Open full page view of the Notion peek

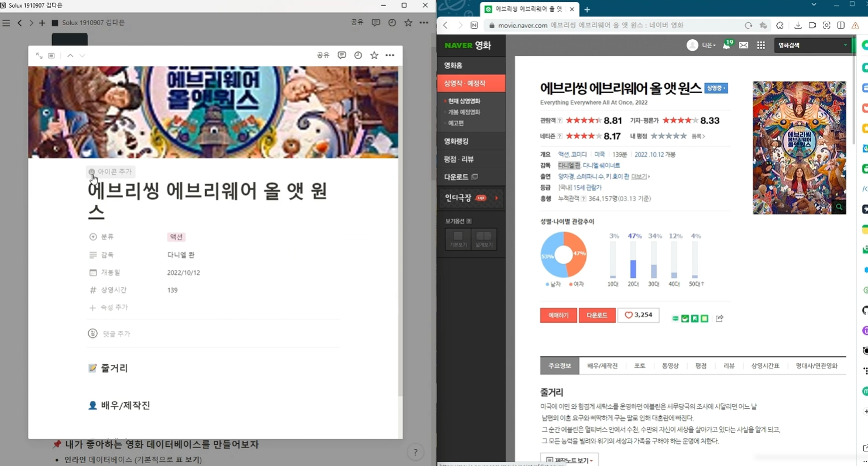point(39,56)
